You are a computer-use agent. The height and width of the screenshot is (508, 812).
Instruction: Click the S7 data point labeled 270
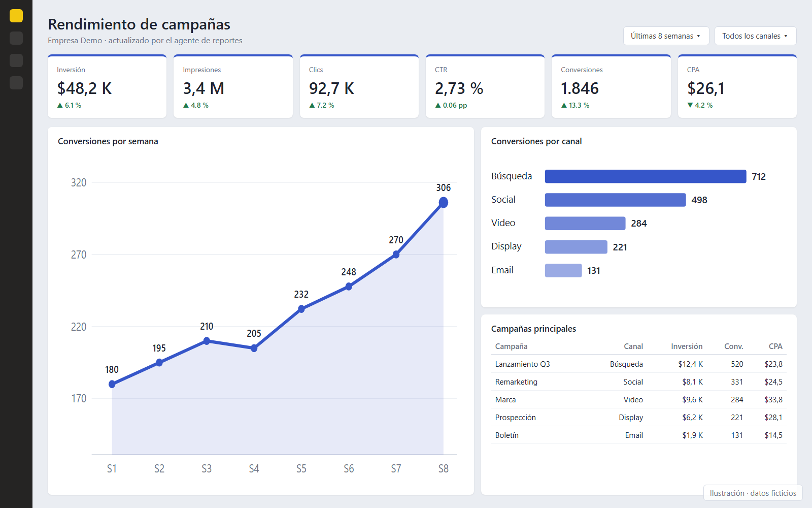tap(396, 255)
